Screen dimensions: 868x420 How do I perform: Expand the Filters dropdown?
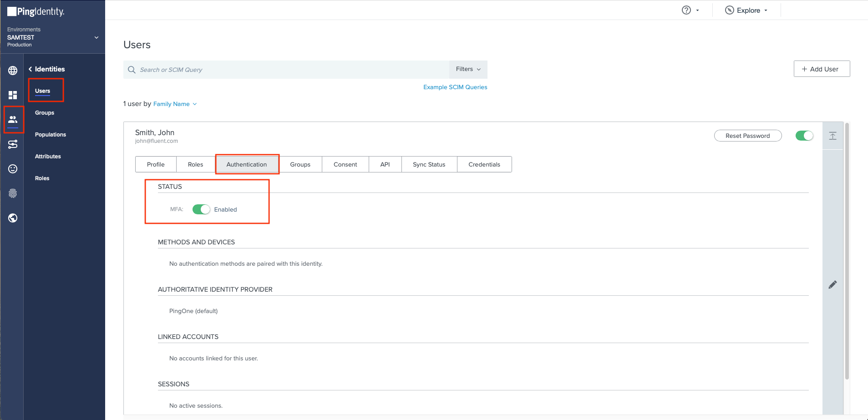point(468,69)
